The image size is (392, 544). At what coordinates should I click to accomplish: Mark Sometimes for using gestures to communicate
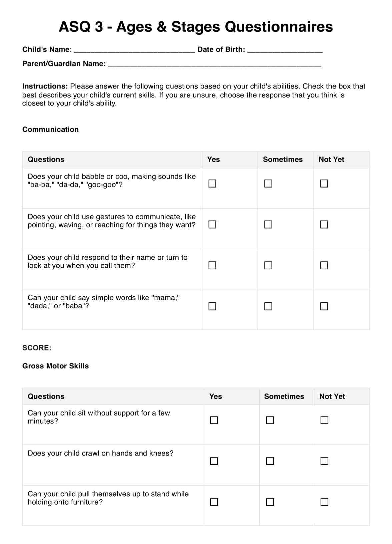click(268, 224)
